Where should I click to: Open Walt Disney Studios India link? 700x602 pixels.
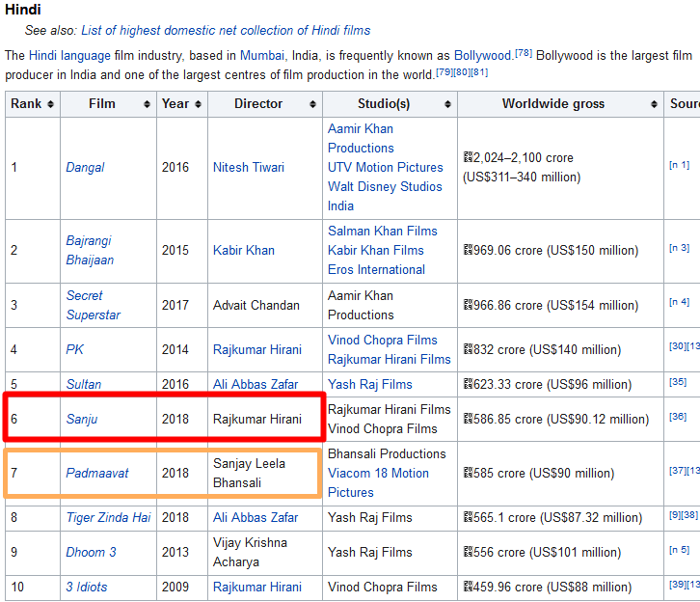385,196
